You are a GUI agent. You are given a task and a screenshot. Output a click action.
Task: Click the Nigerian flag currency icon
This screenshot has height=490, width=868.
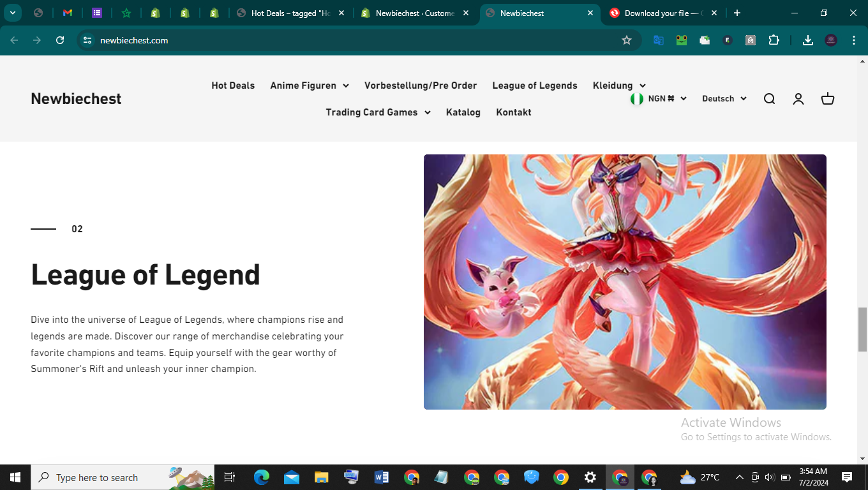(636, 99)
